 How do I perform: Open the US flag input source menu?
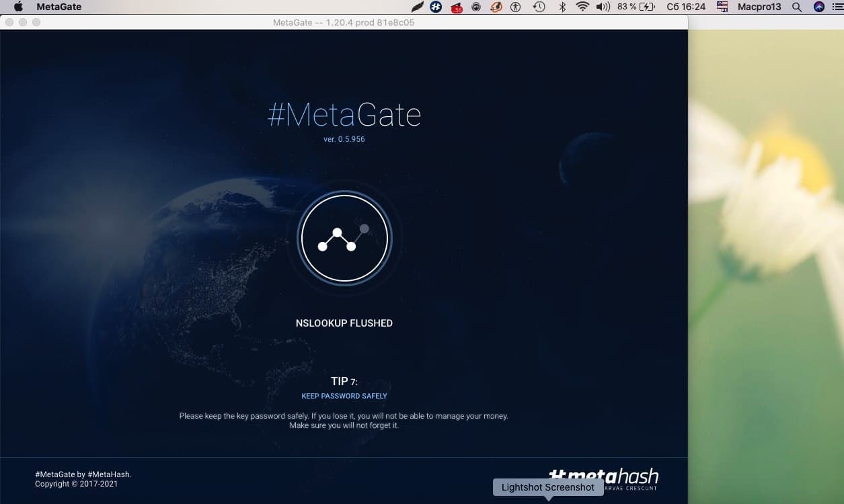(722, 7)
